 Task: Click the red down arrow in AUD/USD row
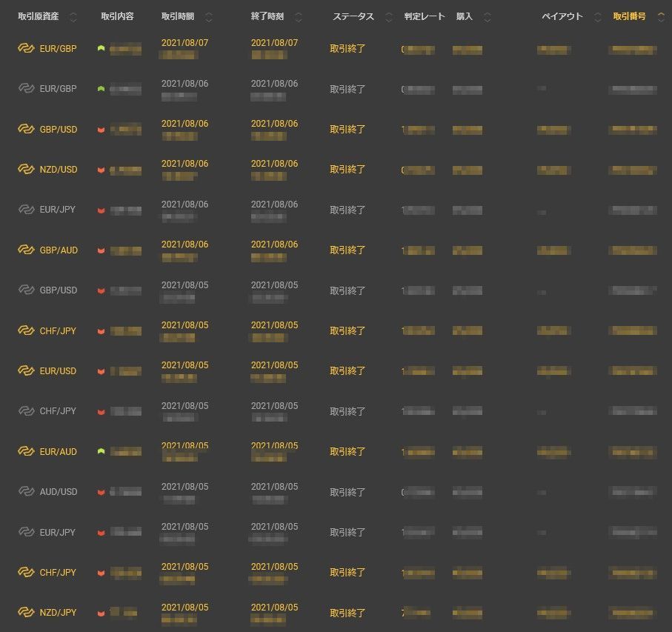point(101,493)
